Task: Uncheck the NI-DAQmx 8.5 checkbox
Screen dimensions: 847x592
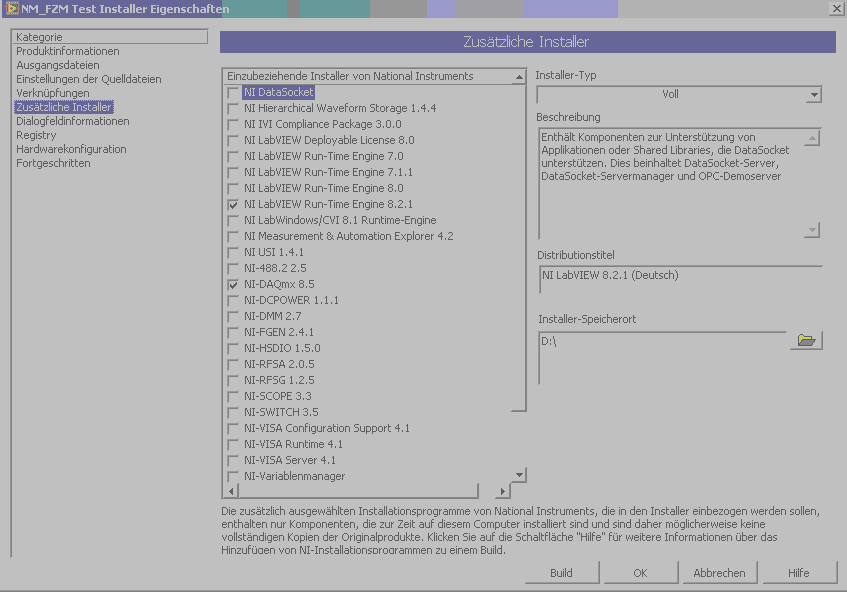Action: click(x=233, y=285)
